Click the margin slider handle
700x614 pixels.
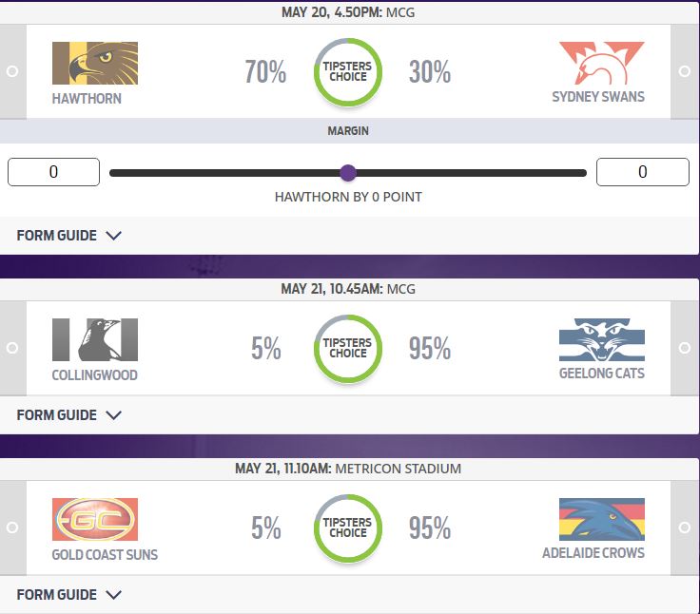(348, 173)
